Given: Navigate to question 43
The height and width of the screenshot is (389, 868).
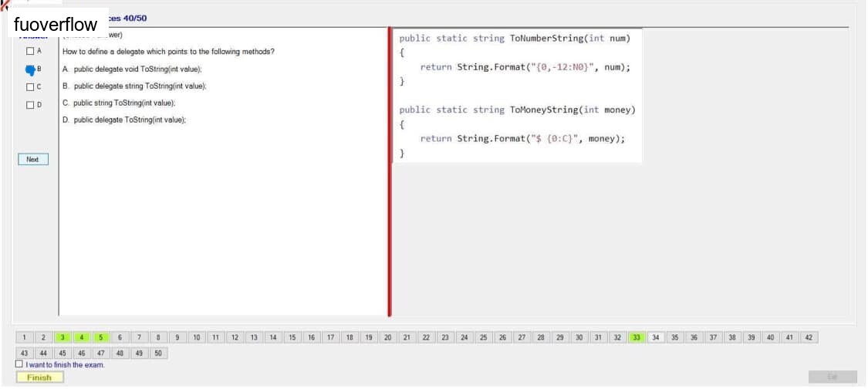Looking at the screenshot, I should pyautogui.click(x=25, y=353).
